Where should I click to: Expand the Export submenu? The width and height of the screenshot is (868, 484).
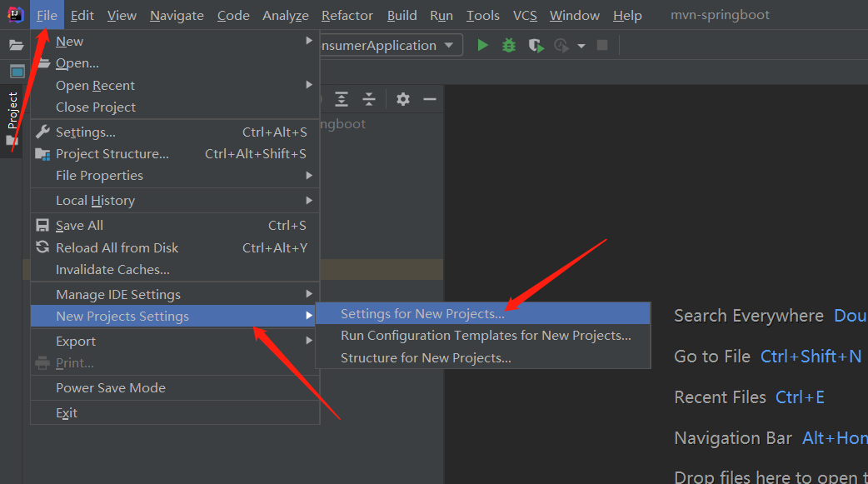[x=175, y=341]
